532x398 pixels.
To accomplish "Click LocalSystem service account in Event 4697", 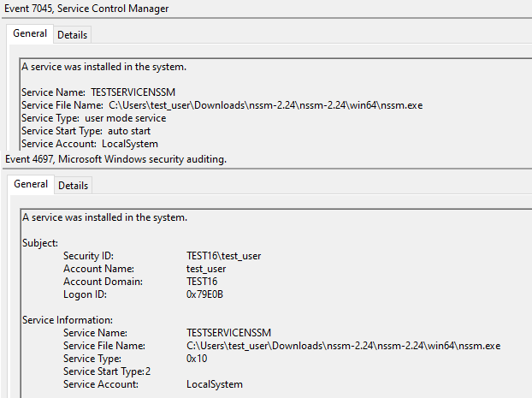I will (215, 384).
